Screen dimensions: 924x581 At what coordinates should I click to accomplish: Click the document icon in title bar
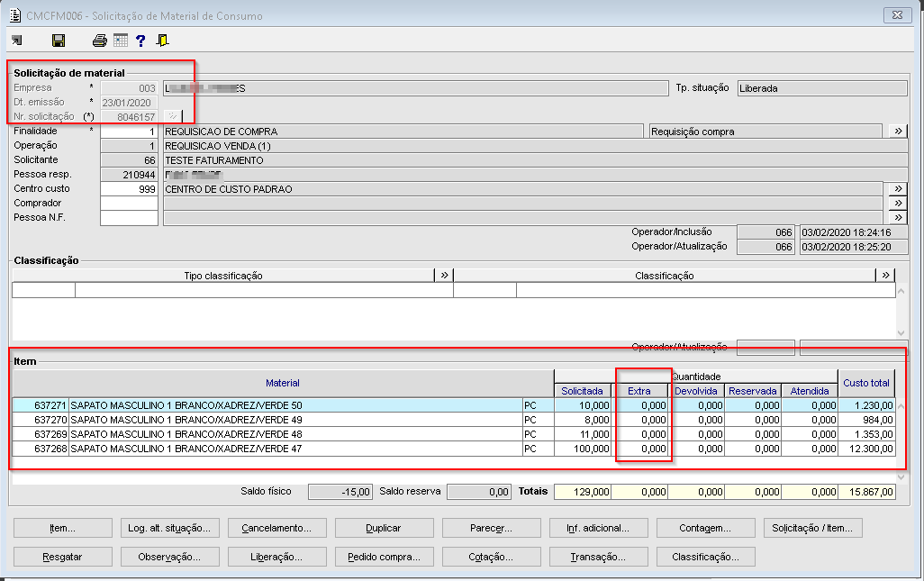pos(15,15)
